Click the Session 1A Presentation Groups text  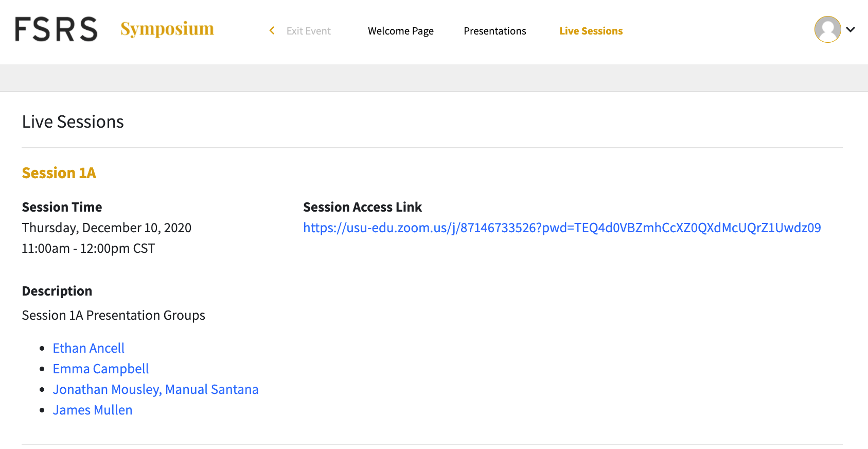click(113, 315)
